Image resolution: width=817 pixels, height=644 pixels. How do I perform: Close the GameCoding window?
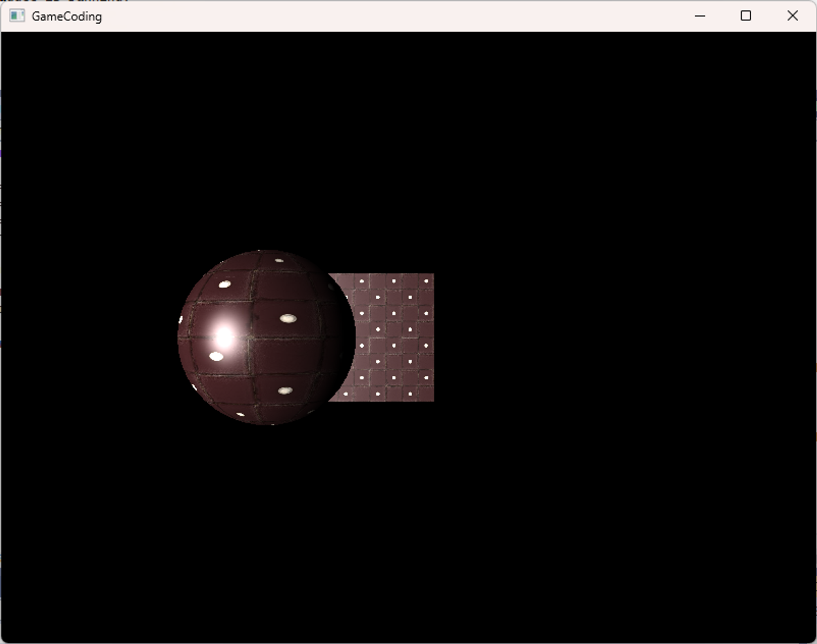click(792, 16)
